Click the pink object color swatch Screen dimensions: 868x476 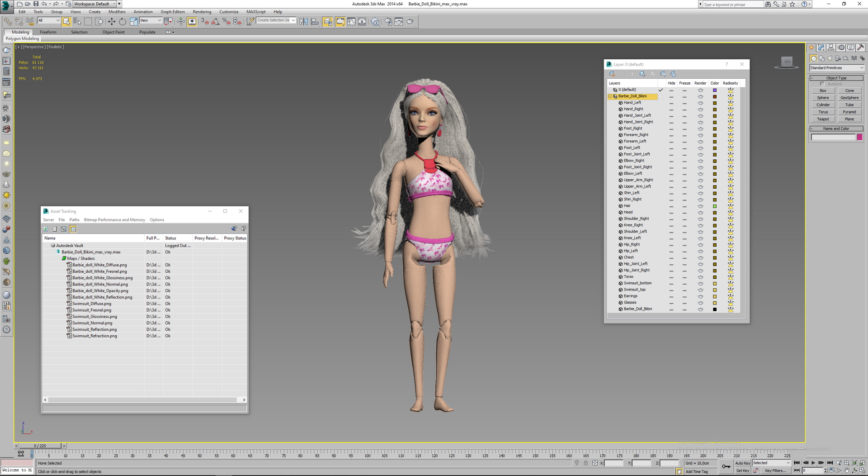pos(859,137)
